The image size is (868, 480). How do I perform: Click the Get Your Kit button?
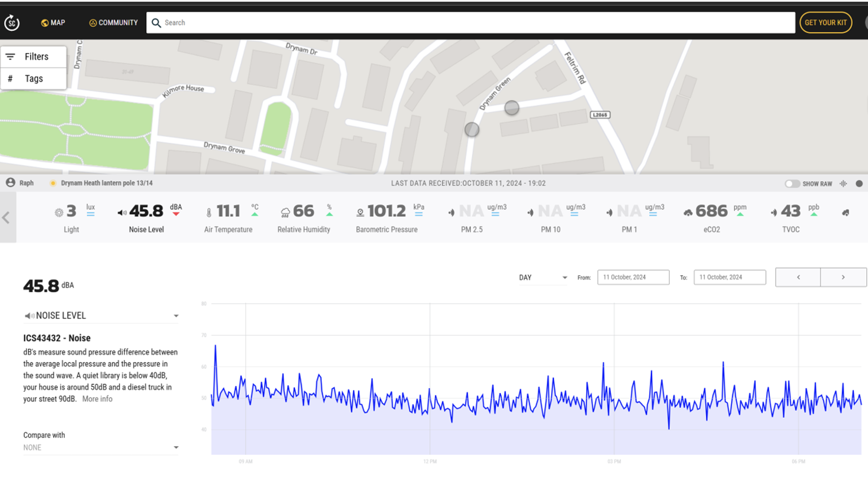click(x=825, y=23)
